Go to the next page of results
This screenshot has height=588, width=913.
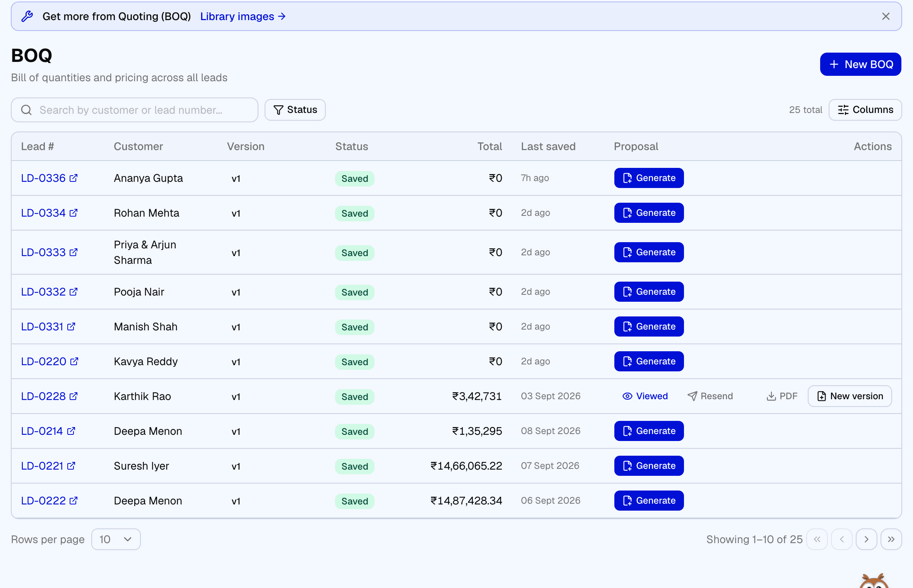(x=866, y=539)
